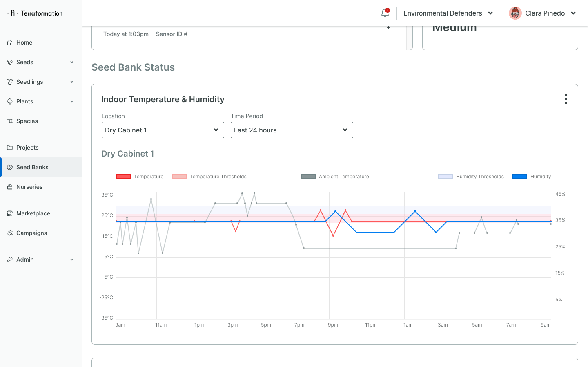Expand the Environmental Defenders organization dropdown

click(448, 13)
